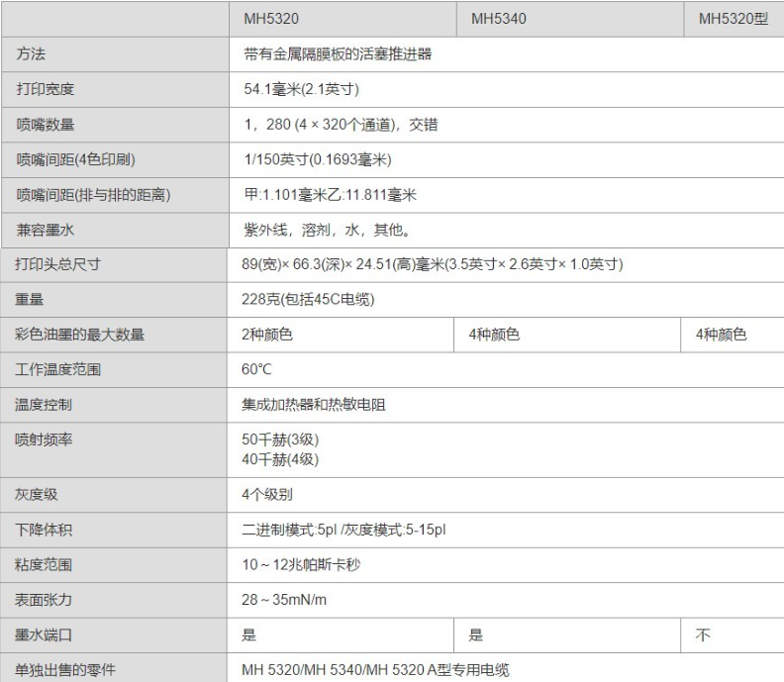The width and height of the screenshot is (784, 682).
Task: Select the 10～12兆帕斯卡秒 value
Action: [301, 565]
